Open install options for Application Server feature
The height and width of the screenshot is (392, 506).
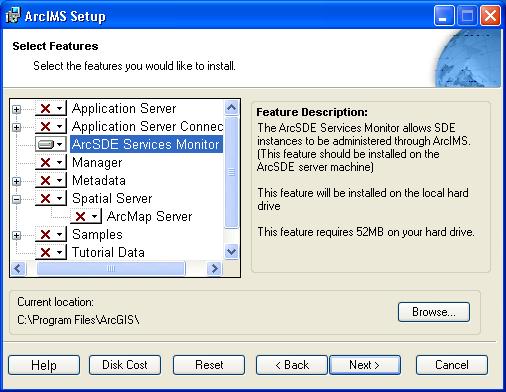click(x=51, y=108)
